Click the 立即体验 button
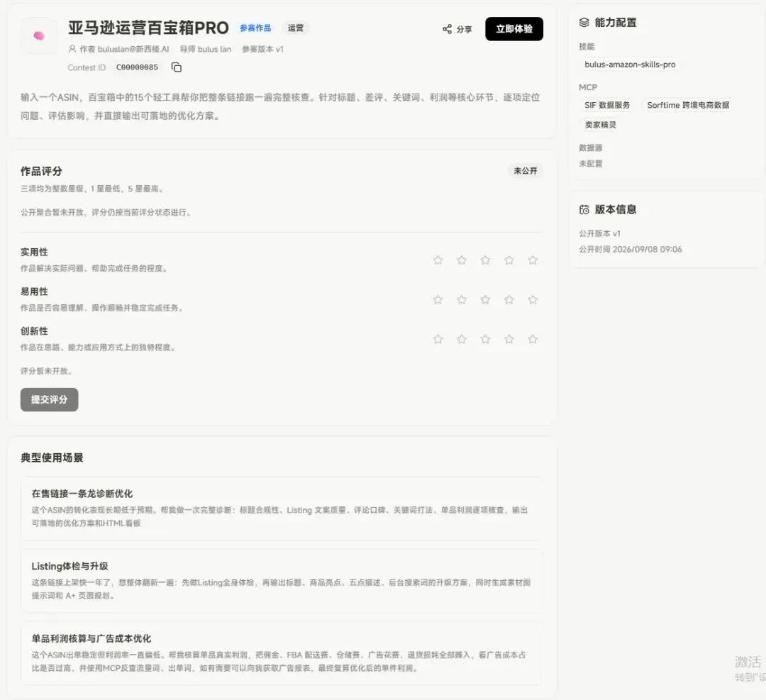766x700 pixels. [x=514, y=29]
